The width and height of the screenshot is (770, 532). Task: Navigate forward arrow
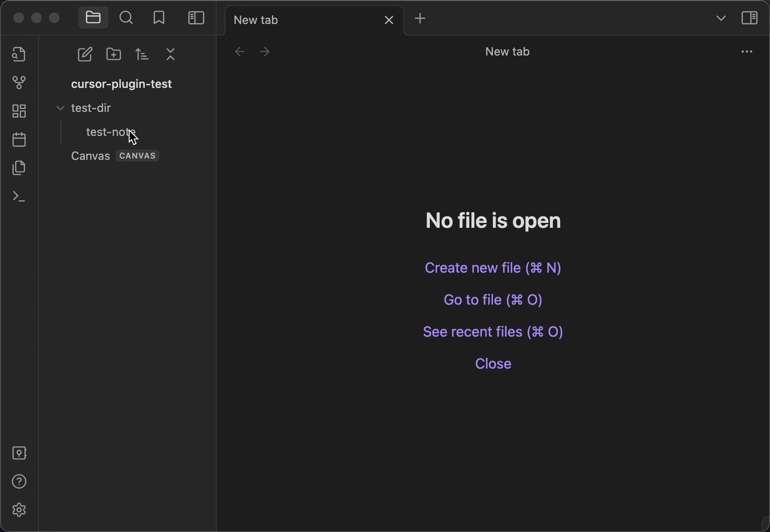point(265,52)
